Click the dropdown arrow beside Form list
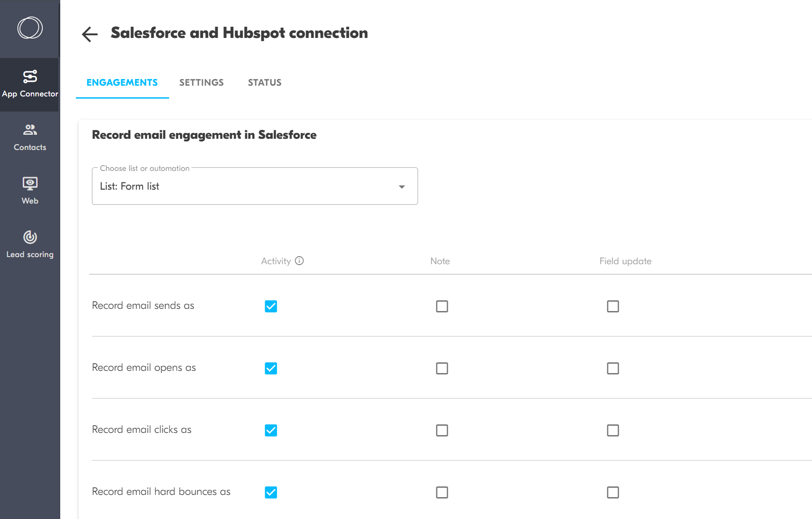 pos(402,187)
